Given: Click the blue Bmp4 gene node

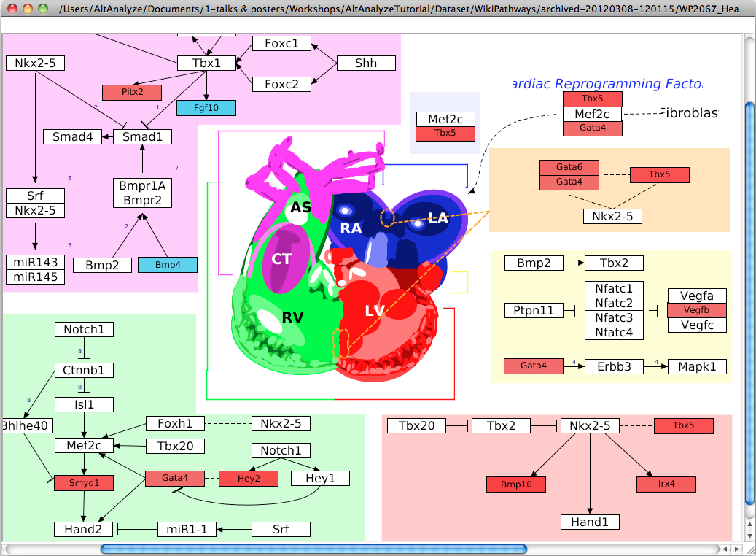Looking at the screenshot, I should pyautogui.click(x=167, y=265).
